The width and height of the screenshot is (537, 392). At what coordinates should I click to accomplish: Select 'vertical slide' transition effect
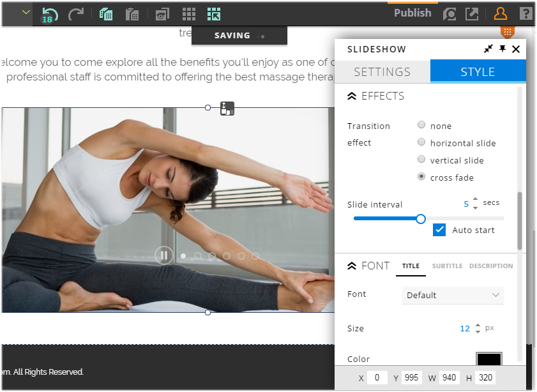tap(421, 160)
